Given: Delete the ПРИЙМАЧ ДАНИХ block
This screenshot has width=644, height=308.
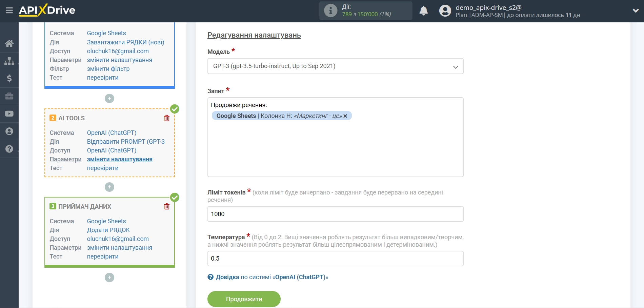Looking at the screenshot, I should coord(167,206).
